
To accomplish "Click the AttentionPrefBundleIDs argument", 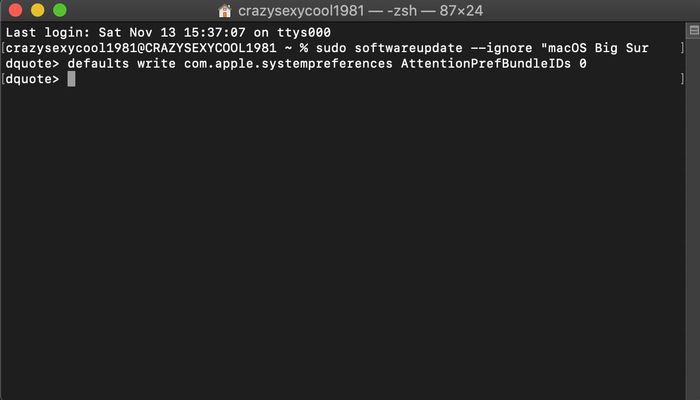I will click(486, 63).
